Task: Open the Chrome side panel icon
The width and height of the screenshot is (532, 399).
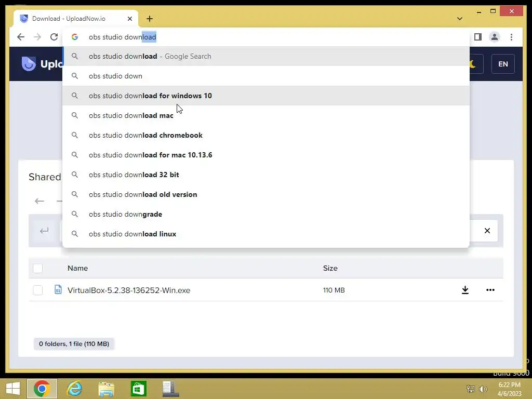Action: [x=478, y=37]
